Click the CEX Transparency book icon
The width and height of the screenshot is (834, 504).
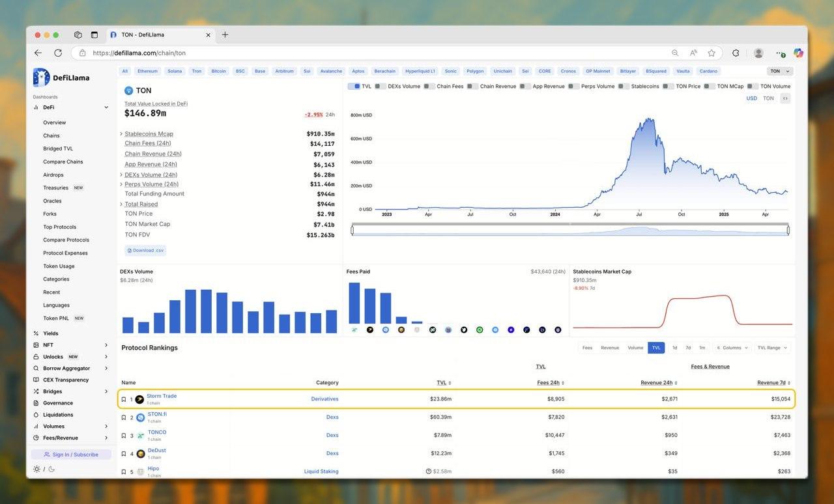(x=36, y=380)
